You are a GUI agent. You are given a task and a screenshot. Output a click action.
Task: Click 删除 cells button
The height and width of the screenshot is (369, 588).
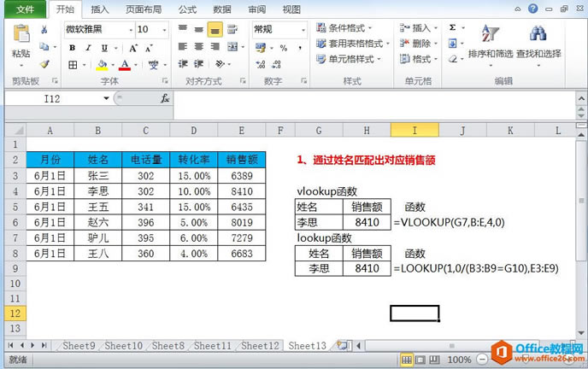(418, 44)
